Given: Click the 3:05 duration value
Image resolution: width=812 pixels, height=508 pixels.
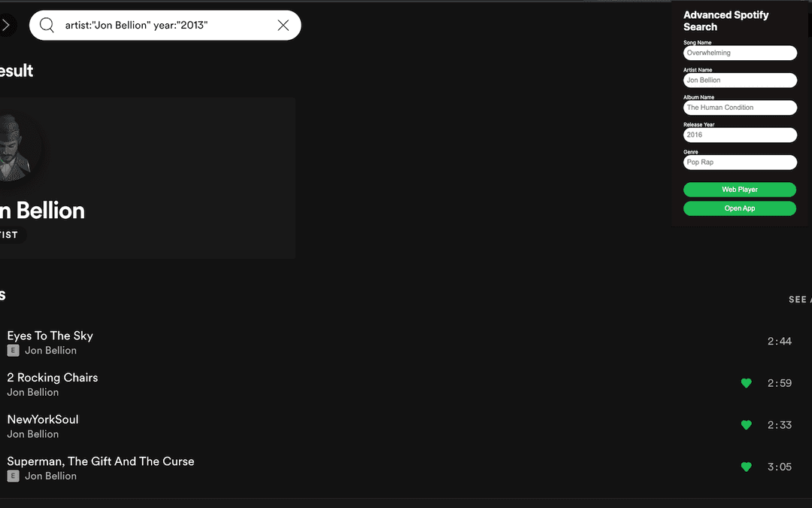Looking at the screenshot, I should tap(780, 467).
